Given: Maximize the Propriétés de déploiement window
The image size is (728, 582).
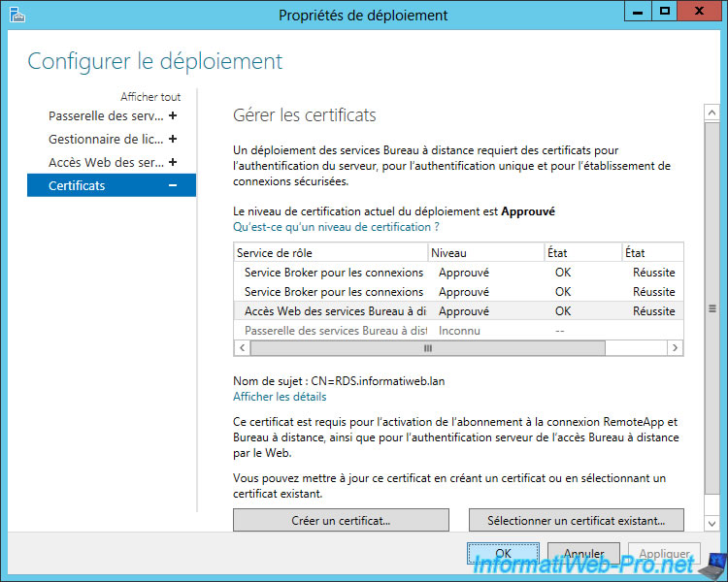Looking at the screenshot, I should click(664, 11).
